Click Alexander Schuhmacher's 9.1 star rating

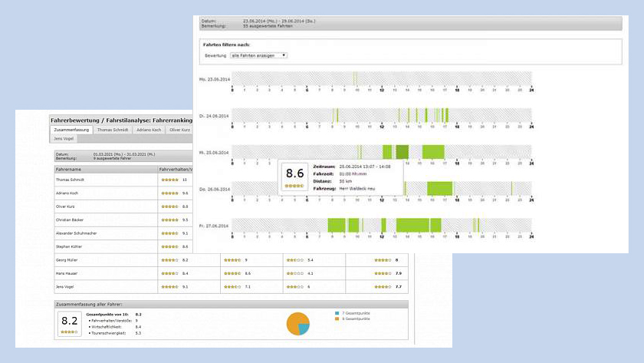(169, 233)
